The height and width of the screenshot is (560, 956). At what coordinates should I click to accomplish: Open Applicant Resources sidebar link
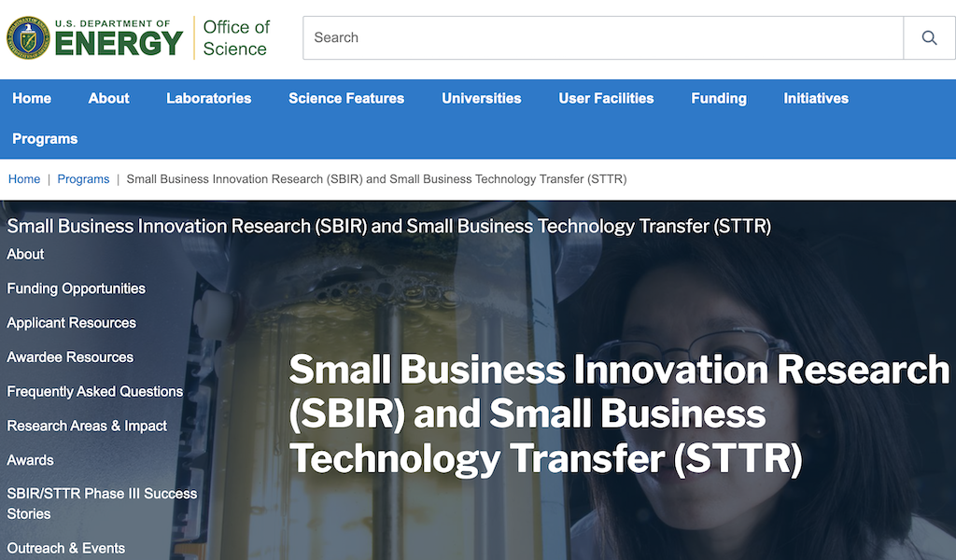coord(72,323)
